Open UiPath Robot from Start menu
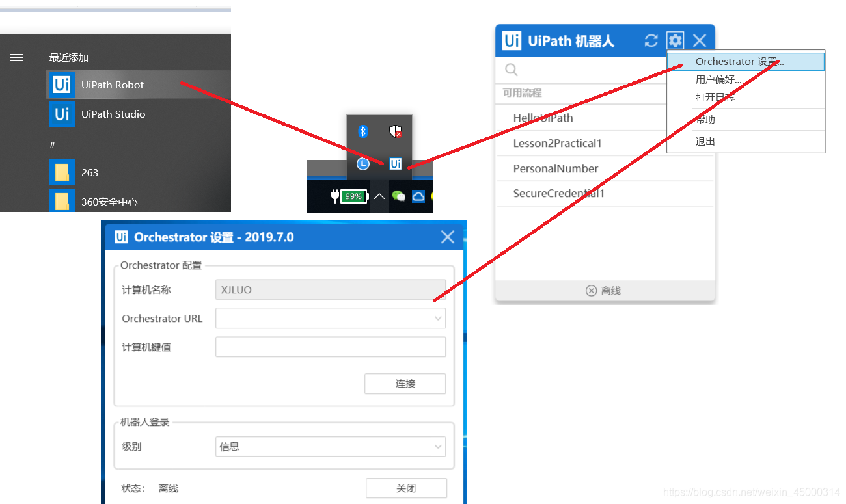 click(138, 85)
